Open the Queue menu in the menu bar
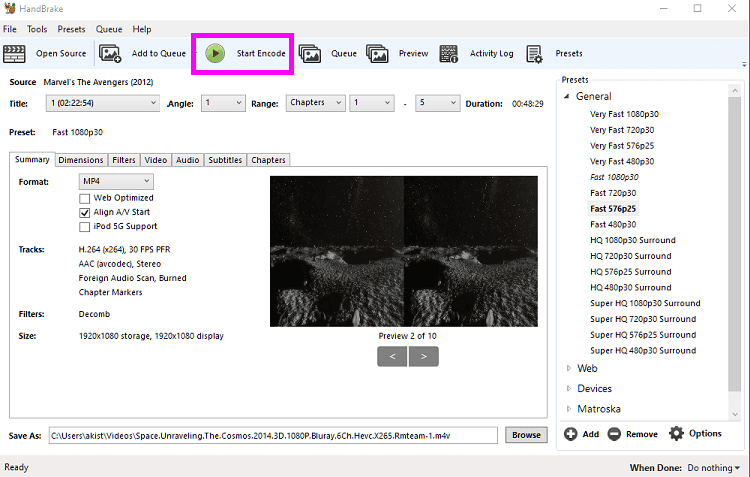Image resolution: width=750 pixels, height=477 pixels. 109,29
